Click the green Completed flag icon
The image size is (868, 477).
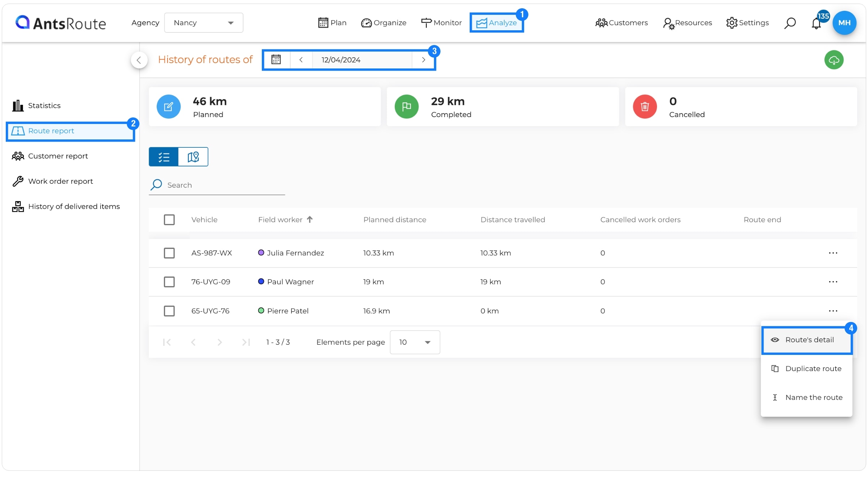pos(407,107)
